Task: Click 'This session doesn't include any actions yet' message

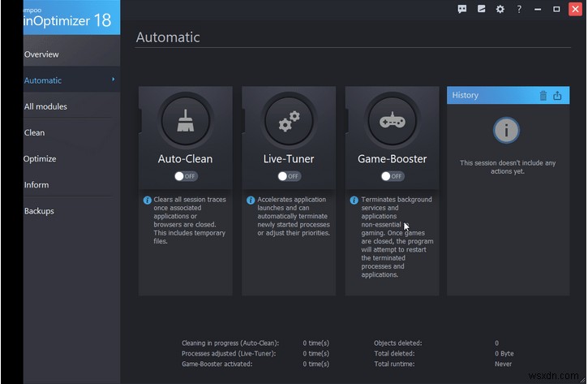Action: (508, 167)
